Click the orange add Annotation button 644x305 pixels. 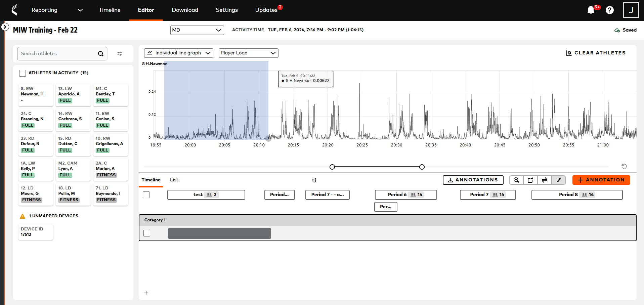coord(601,180)
